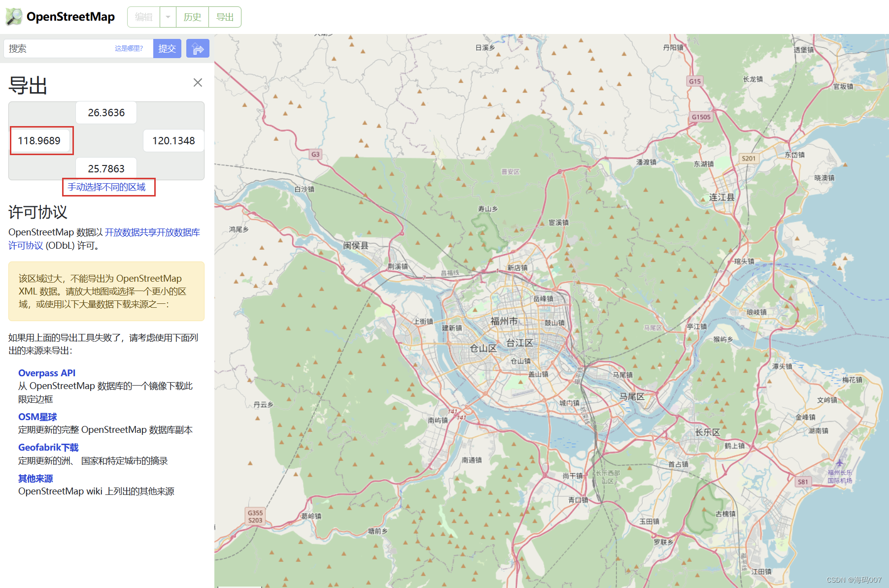Screen dimensions: 889x588
Task: Click the 仓山区 label on the map
Action: coord(482,348)
